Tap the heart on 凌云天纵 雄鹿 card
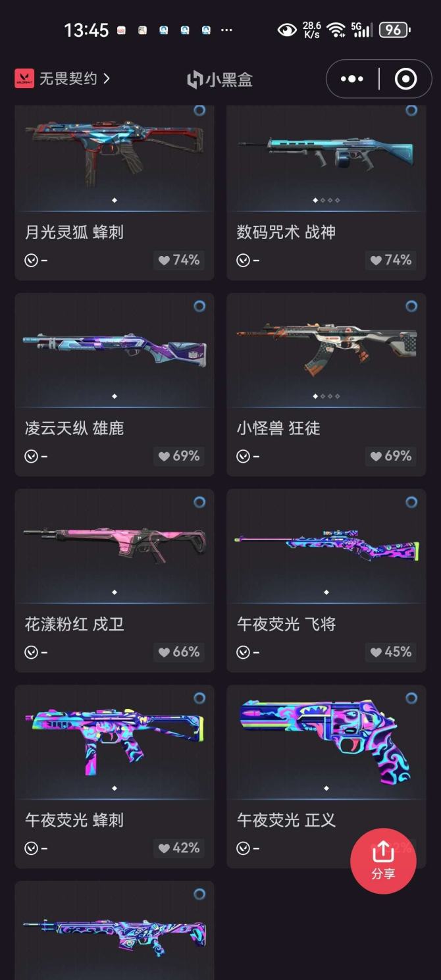 coord(178,456)
